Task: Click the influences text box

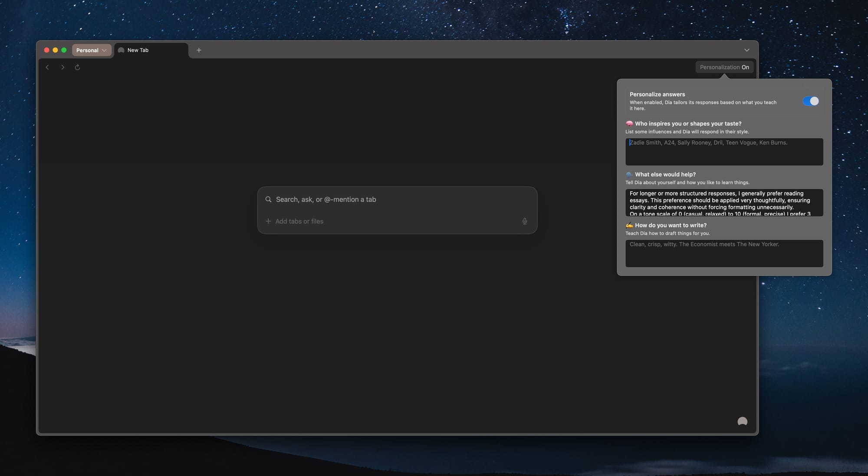Action: tap(724, 152)
